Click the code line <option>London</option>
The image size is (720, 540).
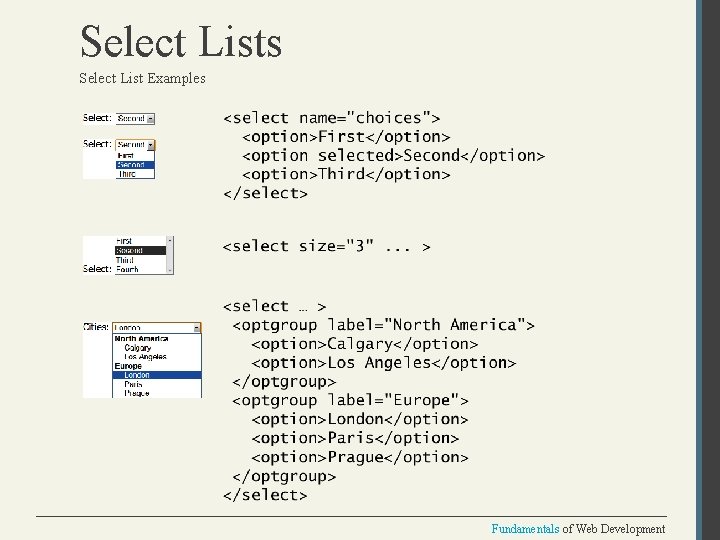[360, 419]
